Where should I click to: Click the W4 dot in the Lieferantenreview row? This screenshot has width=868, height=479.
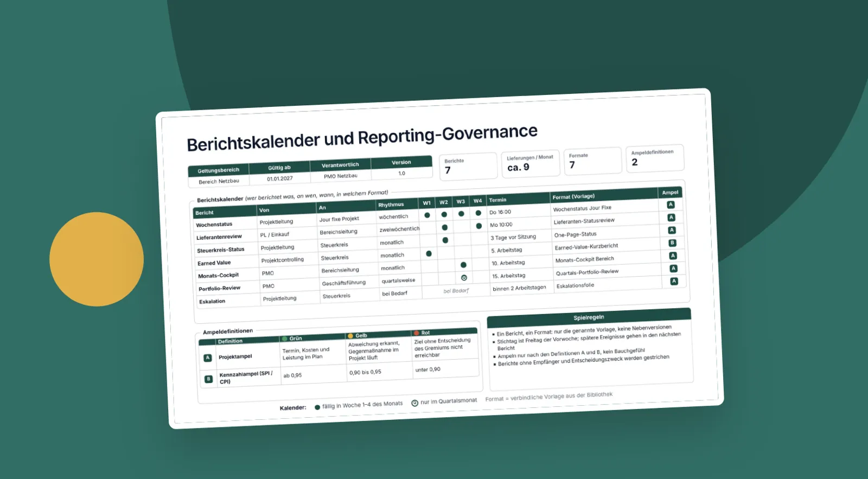coord(478,226)
